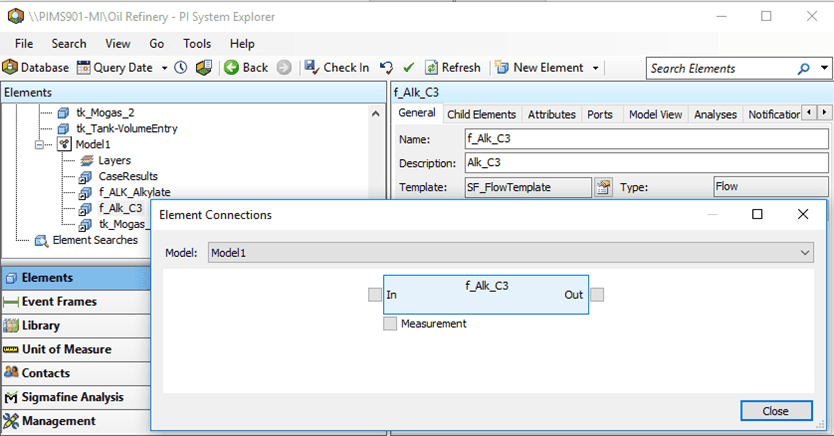Switch to the Analyses tab
The height and width of the screenshot is (436, 834).
(715, 114)
